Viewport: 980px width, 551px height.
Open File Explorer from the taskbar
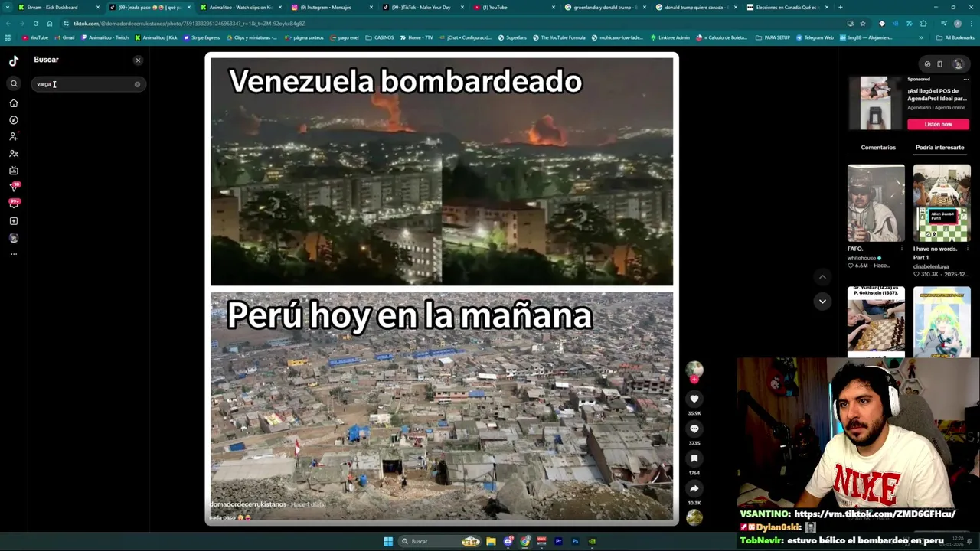[x=491, y=541]
